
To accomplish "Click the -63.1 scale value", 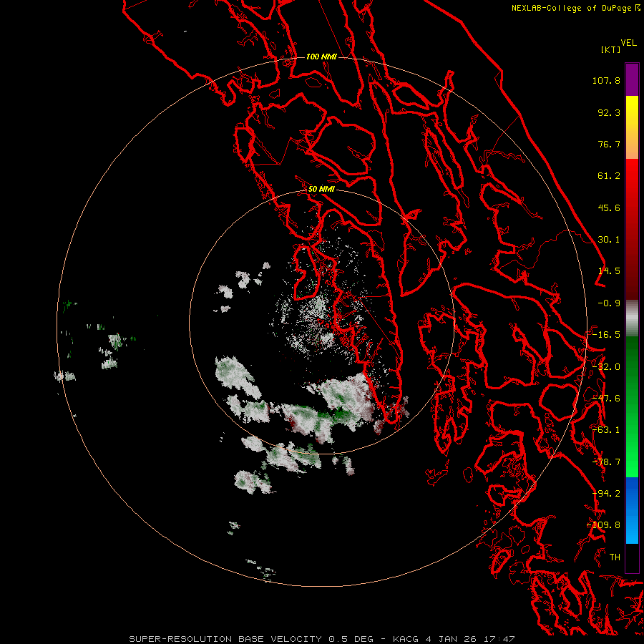I will click(606, 430).
